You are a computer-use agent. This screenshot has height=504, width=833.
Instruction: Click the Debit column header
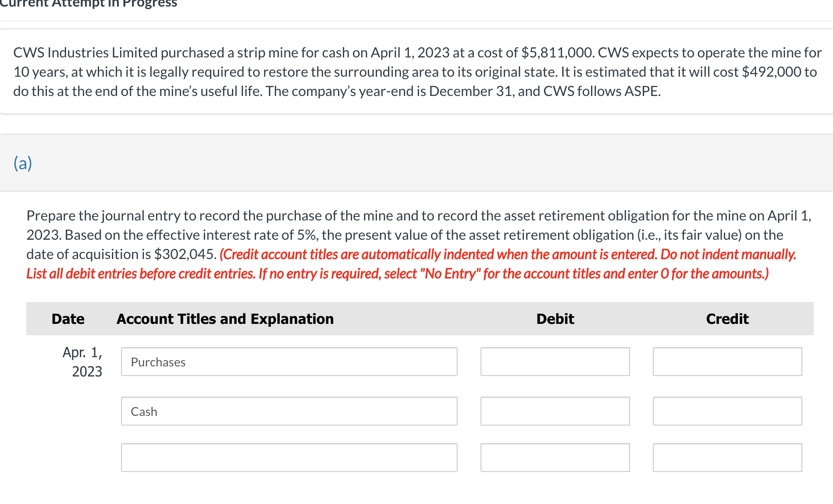[555, 319]
